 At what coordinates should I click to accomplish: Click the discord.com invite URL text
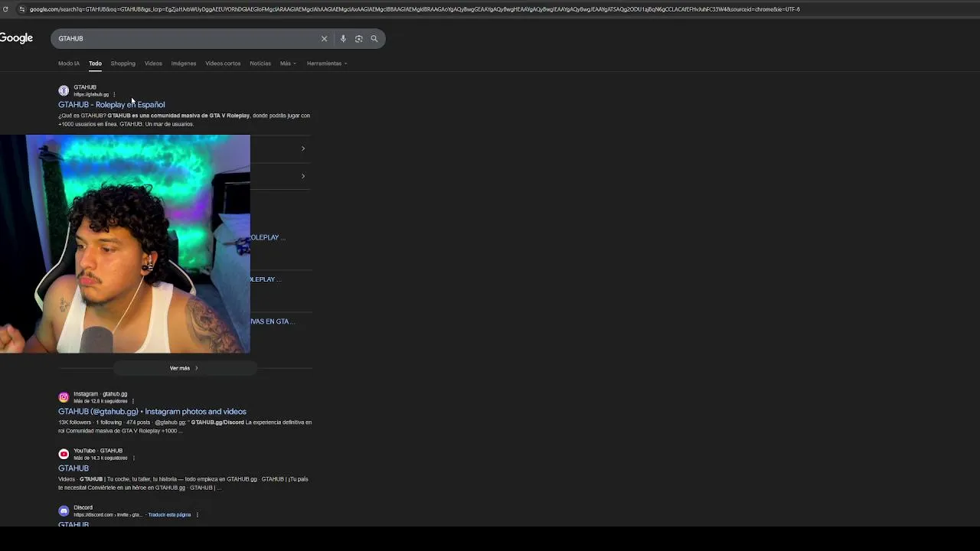pos(108,515)
